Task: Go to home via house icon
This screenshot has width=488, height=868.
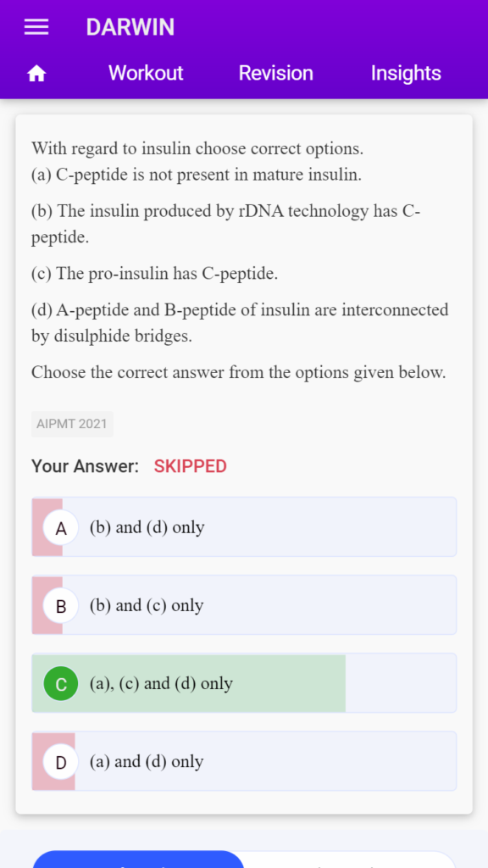Action: (36, 74)
